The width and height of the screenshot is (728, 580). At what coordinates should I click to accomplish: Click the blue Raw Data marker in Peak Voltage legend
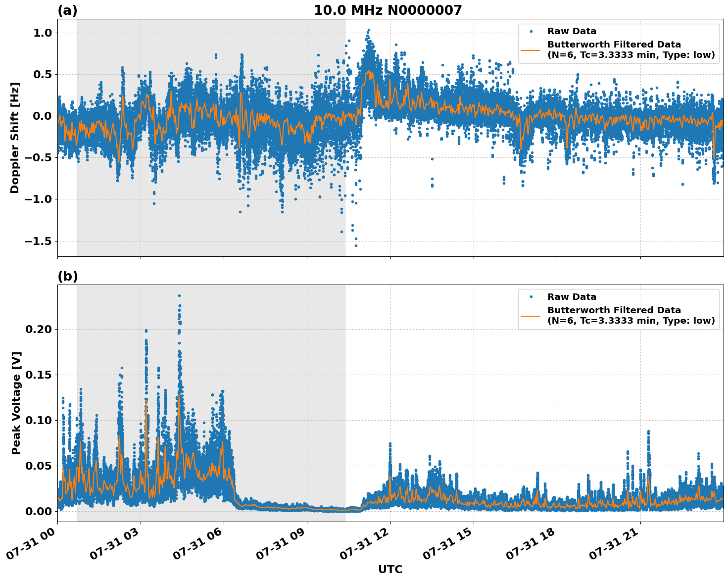pyautogui.click(x=531, y=297)
